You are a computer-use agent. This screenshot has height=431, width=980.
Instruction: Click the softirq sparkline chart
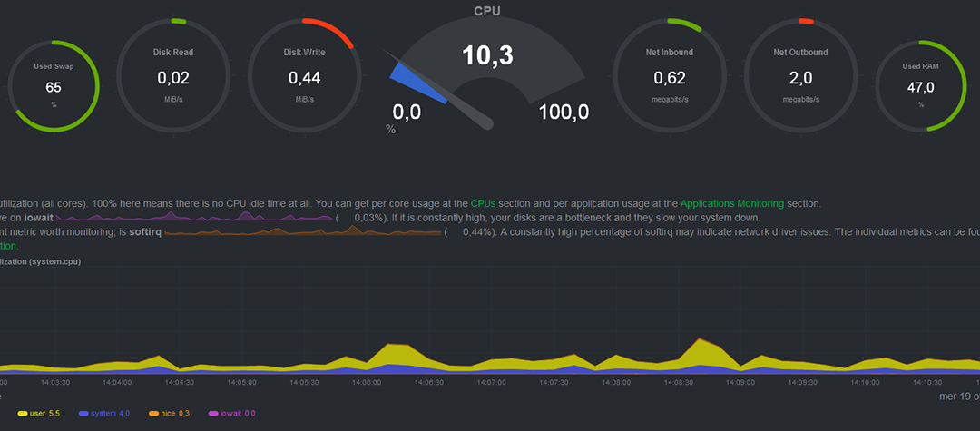302,231
